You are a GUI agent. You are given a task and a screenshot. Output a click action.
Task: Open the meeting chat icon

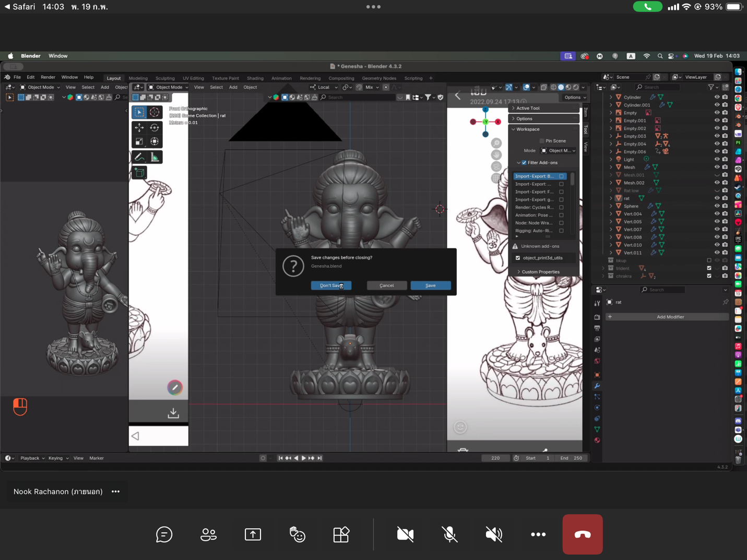coord(164,534)
